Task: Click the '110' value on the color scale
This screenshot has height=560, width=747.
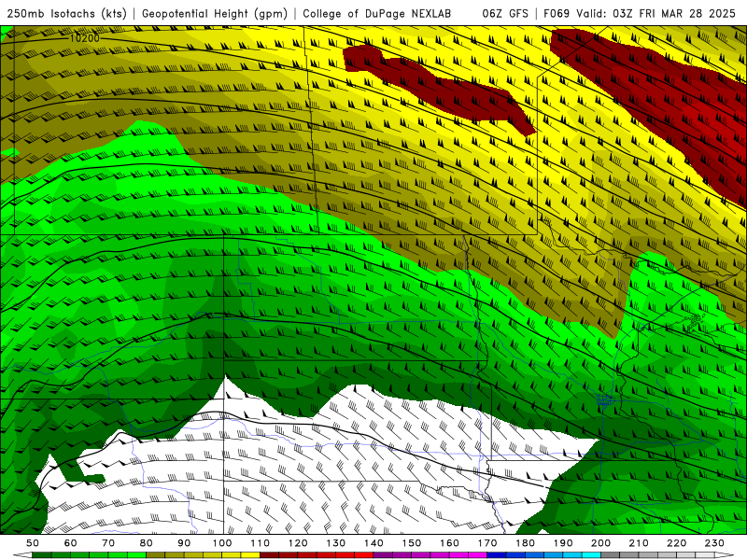Action: click(x=261, y=543)
